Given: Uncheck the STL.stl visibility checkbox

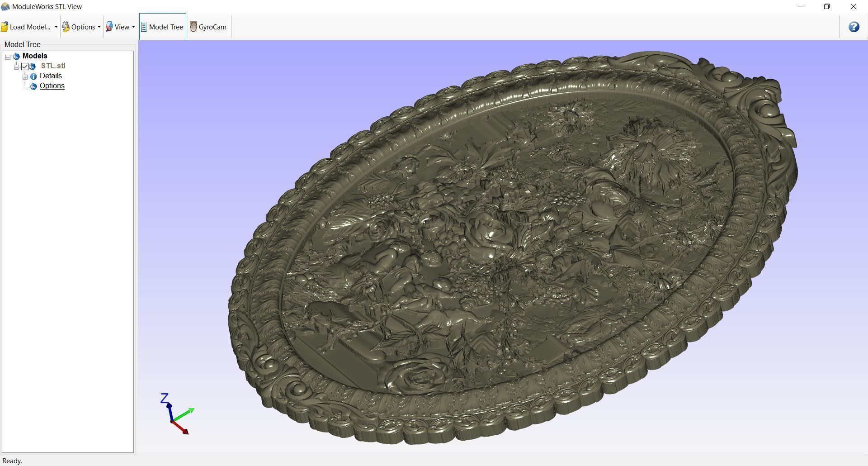Looking at the screenshot, I should [25, 67].
